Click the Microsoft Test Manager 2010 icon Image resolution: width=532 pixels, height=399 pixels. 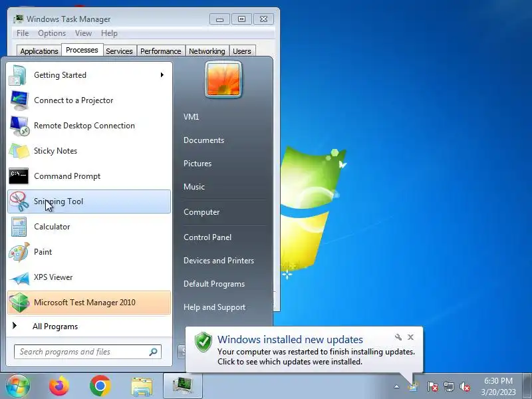(x=19, y=303)
